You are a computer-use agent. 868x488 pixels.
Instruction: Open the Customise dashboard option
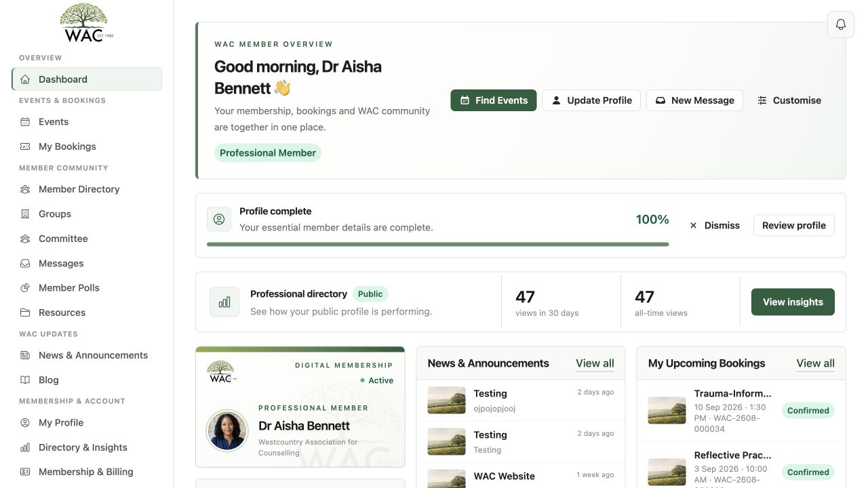[789, 100]
